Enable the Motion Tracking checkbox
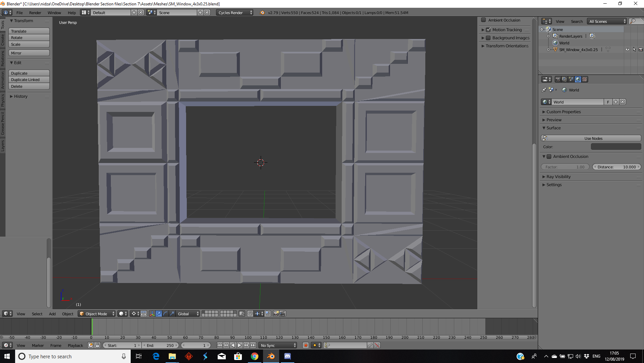The width and height of the screenshot is (644, 363). [x=488, y=30]
